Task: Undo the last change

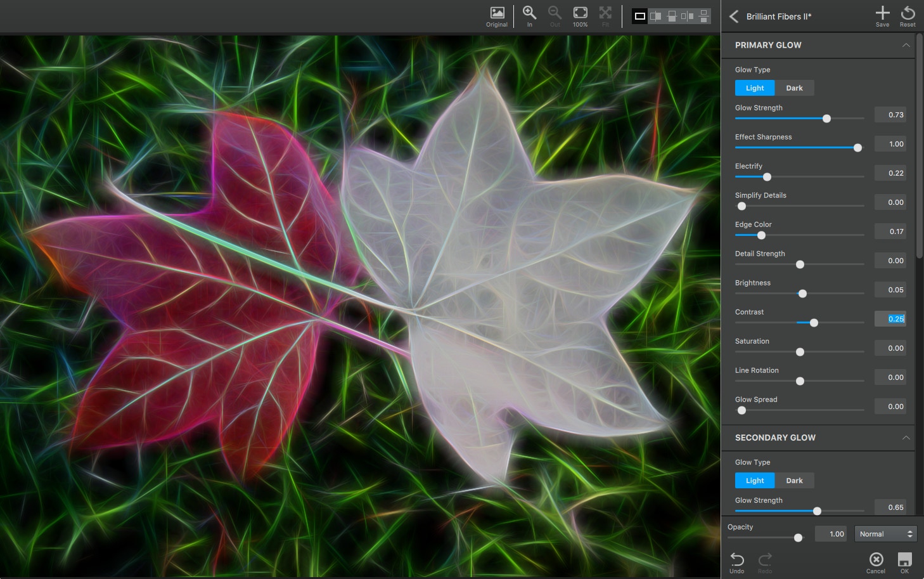Action: [x=737, y=562]
